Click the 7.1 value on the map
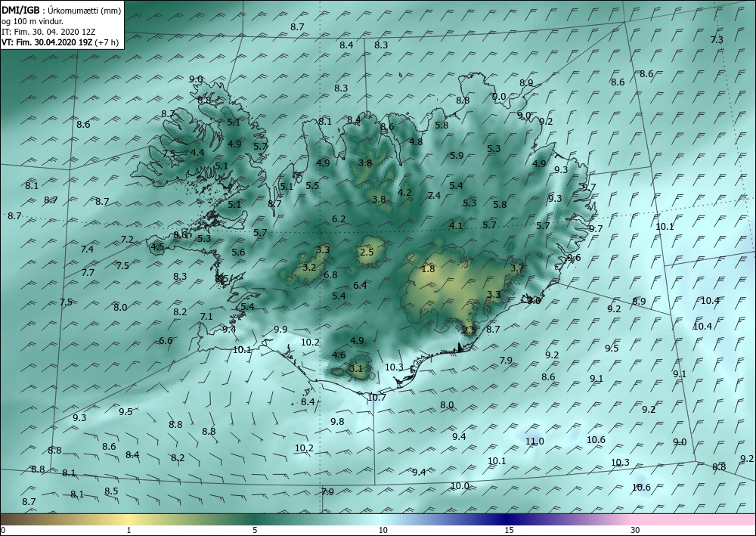This screenshot has height=536, width=756. pyautogui.click(x=206, y=317)
